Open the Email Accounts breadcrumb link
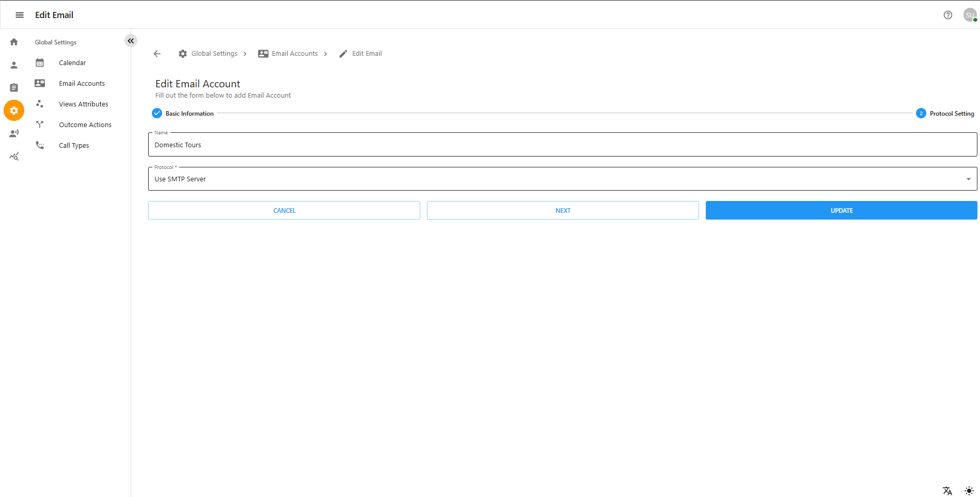Screen dimensions: 980x497 tap(295, 53)
